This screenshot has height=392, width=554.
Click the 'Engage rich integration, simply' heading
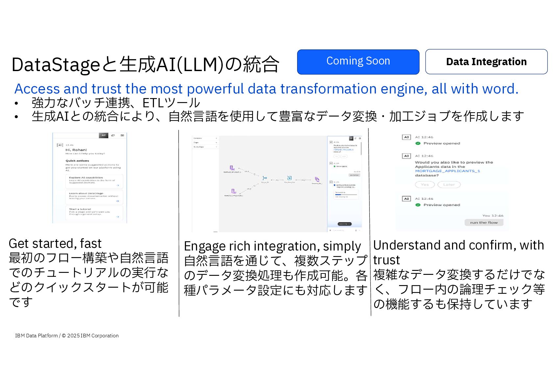tap(272, 246)
